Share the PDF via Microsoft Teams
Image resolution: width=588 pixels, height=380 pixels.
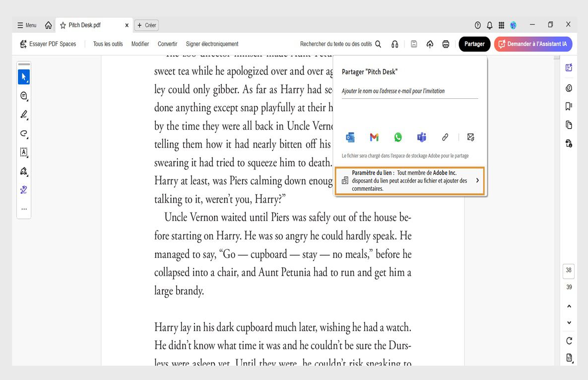[421, 137]
